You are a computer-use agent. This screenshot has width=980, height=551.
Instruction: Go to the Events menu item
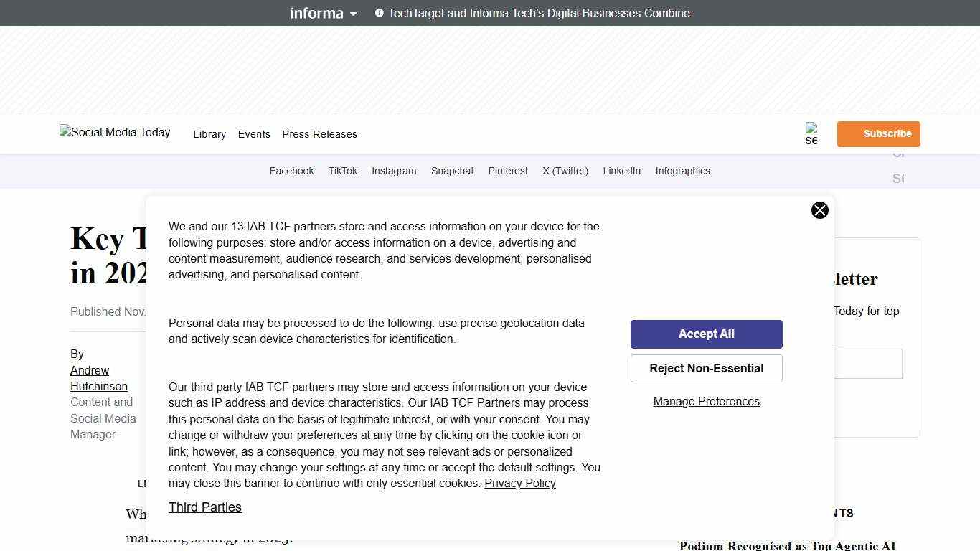pyautogui.click(x=254, y=134)
